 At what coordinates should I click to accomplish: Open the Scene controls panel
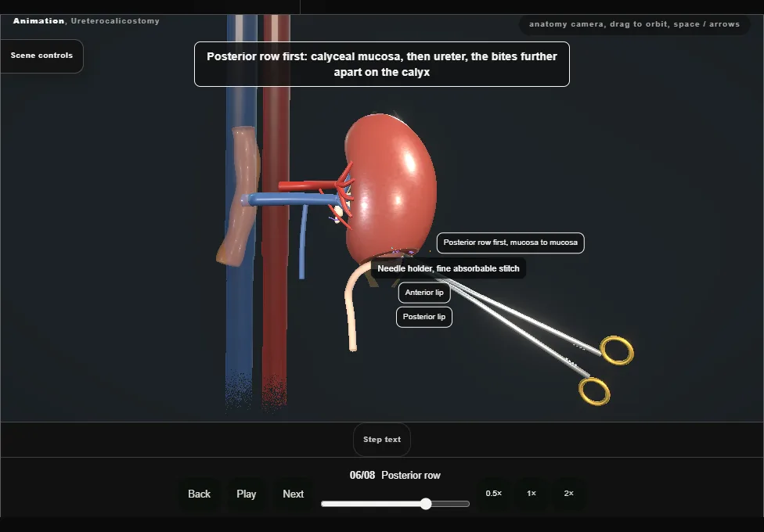[x=42, y=56]
